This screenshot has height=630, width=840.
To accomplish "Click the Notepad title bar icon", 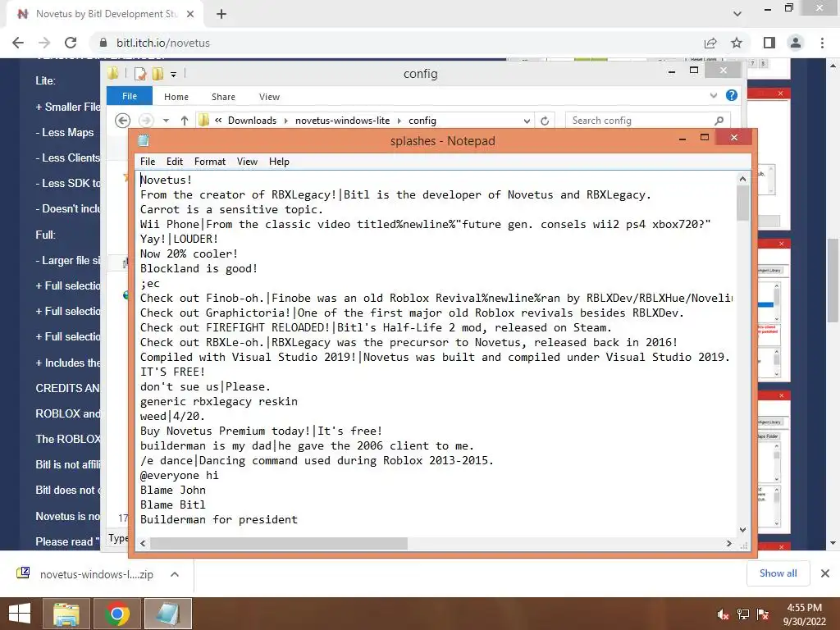I will click(143, 140).
